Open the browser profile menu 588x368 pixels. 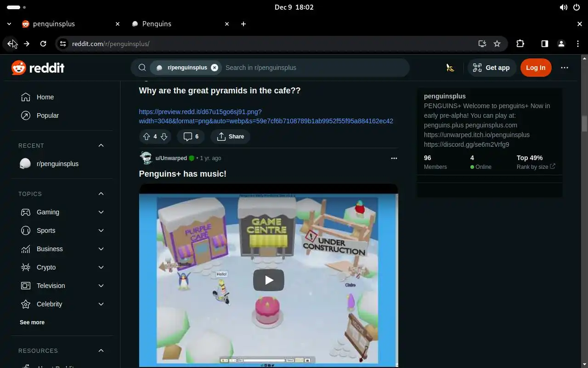click(x=561, y=44)
